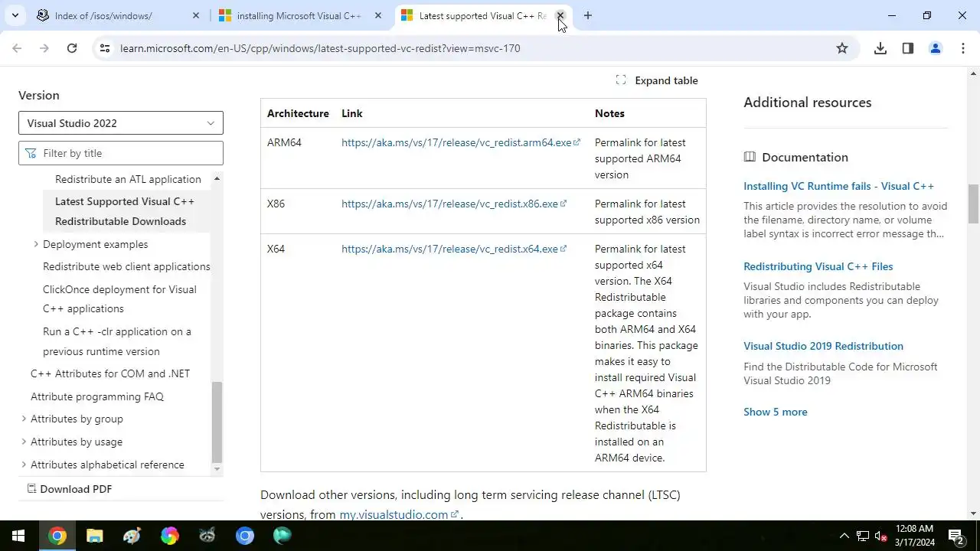The height and width of the screenshot is (551, 980).
Task: Open ClickOnce deployment for Visual C++ applications
Action: point(119,299)
